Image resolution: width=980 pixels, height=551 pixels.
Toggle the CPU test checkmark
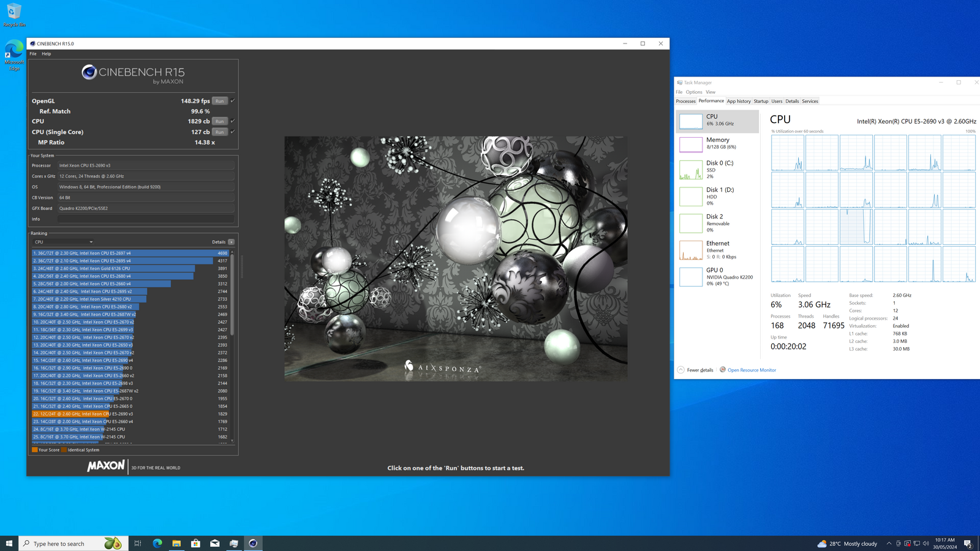233,121
